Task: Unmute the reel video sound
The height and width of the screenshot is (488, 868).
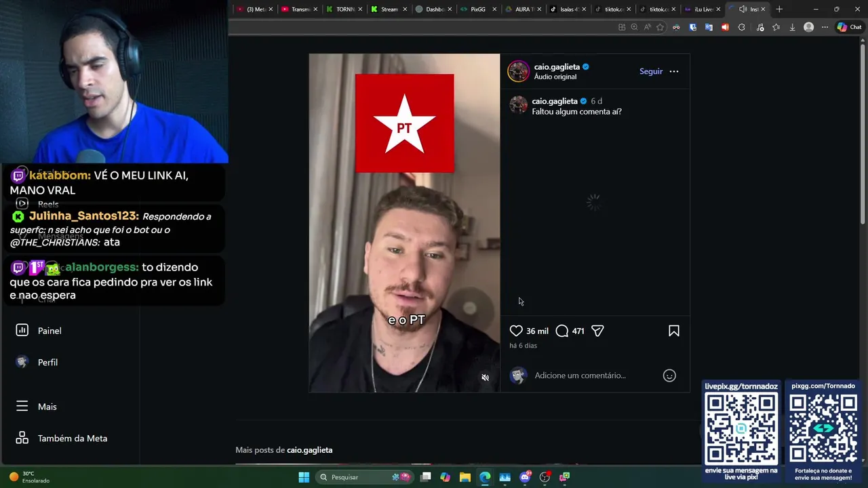Action: click(485, 378)
